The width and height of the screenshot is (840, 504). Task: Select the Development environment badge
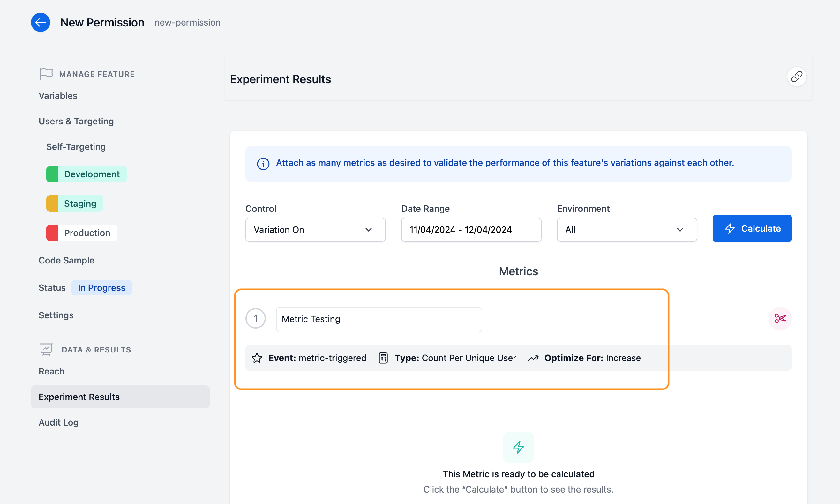coord(86,174)
